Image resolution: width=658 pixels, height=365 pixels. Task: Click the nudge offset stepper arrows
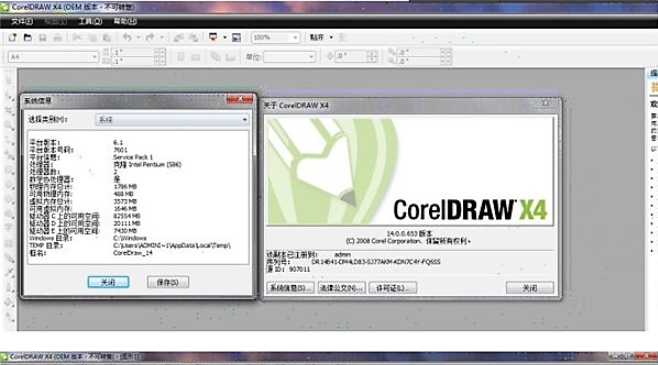(372, 56)
